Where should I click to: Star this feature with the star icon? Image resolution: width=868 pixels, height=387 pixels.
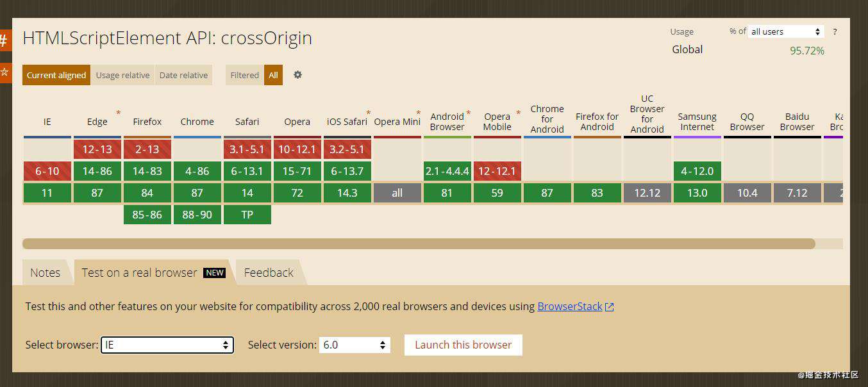[5, 72]
